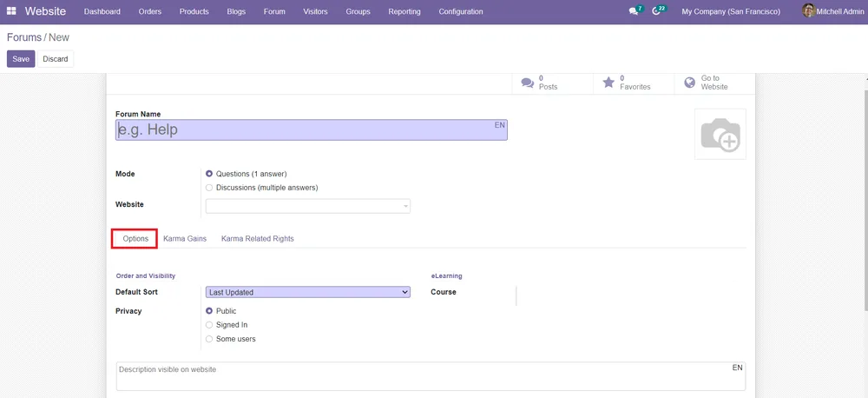The width and height of the screenshot is (868, 398).
Task: Open the Groups menu
Action: pyautogui.click(x=358, y=11)
